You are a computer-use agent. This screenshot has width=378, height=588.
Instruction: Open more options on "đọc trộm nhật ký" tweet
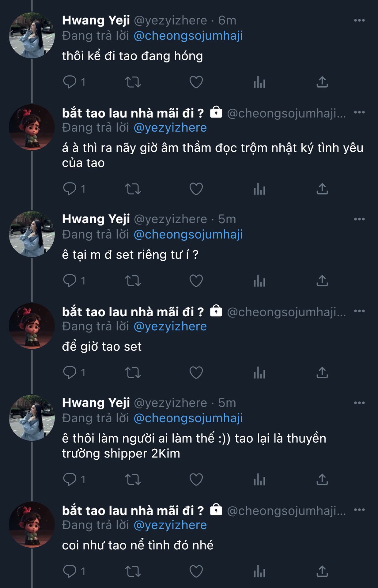click(359, 112)
